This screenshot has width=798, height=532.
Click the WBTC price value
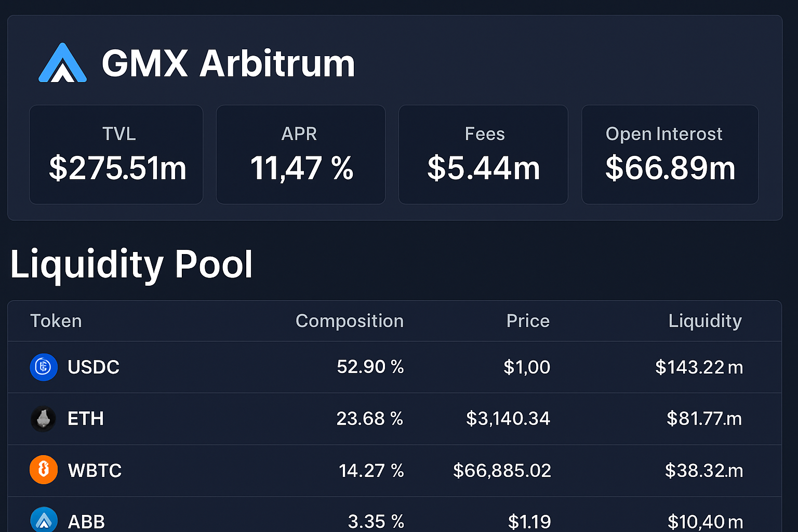pyautogui.click(x=502, y=470)
